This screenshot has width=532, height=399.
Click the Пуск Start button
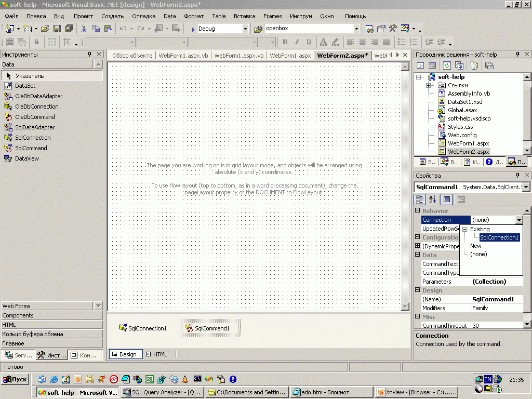click(15, 379)
